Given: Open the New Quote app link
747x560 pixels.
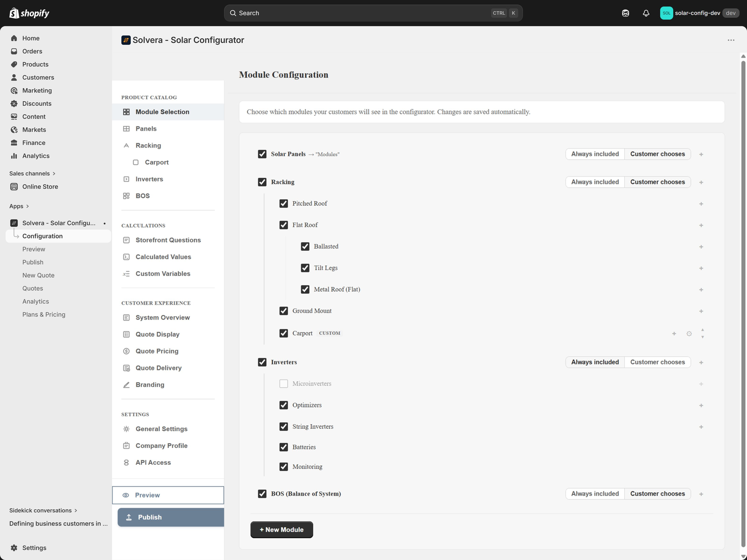Looking at the screenshot, I should [x=38, y=275].
